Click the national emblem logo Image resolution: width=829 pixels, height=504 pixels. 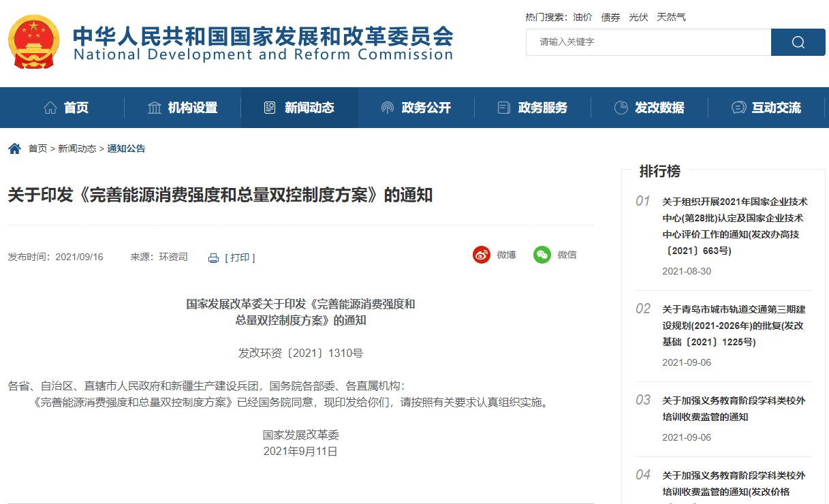(x=34, y=43)
